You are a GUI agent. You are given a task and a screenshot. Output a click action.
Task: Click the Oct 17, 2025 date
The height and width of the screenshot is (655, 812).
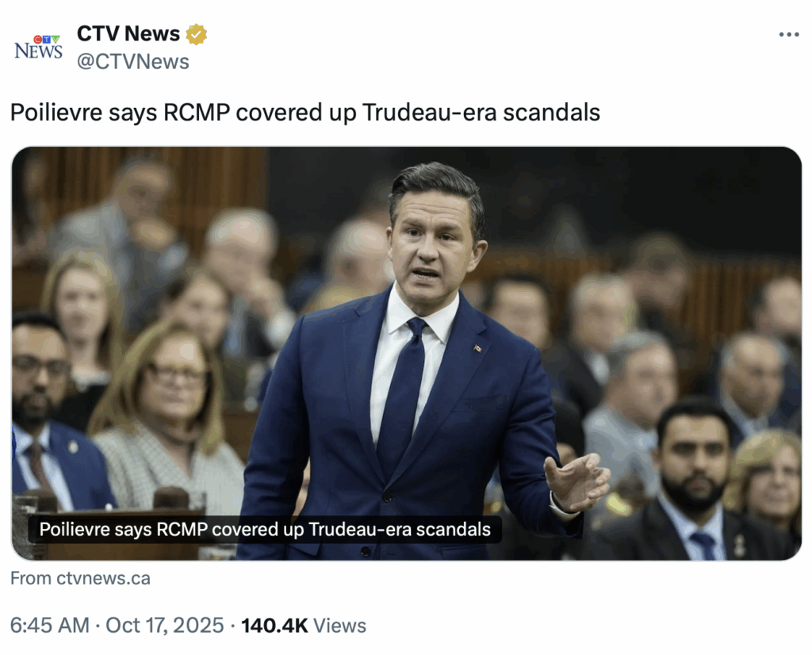(165, 626)
